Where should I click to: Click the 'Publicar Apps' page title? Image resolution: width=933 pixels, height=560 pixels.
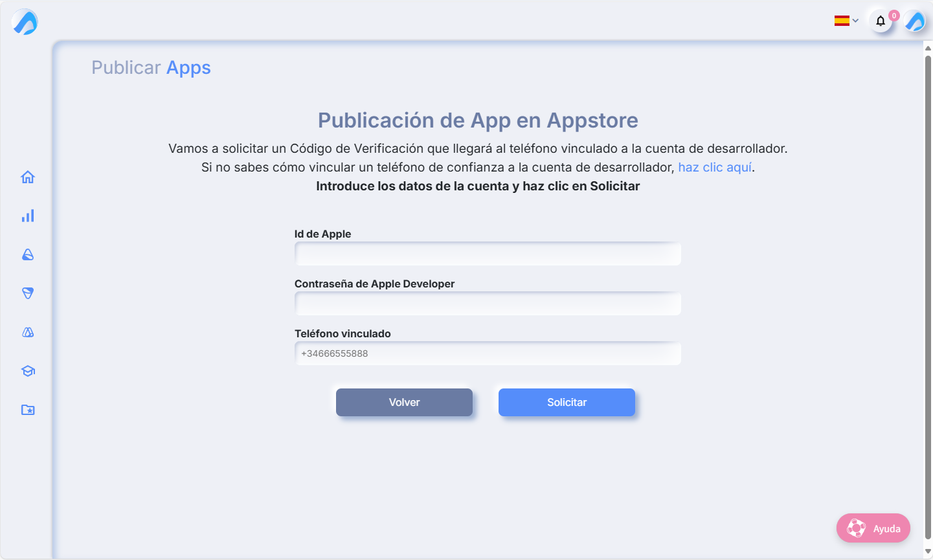pos(151,67)
